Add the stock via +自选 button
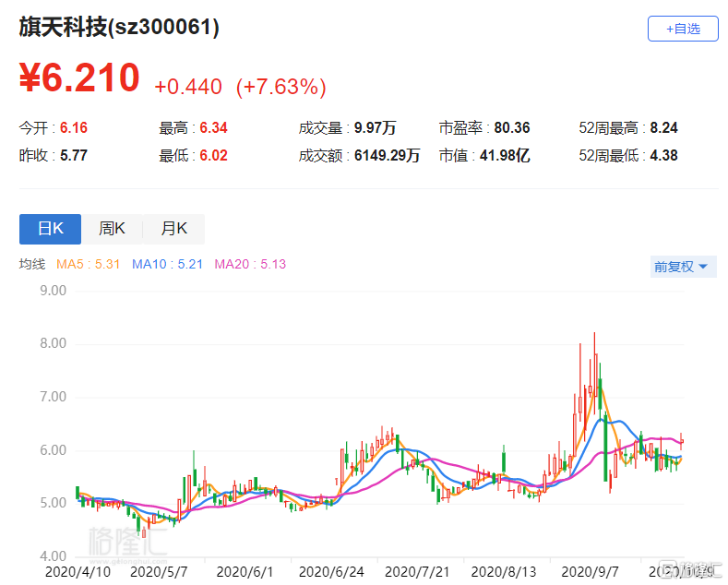728x585 pixels. click(683, 29)
